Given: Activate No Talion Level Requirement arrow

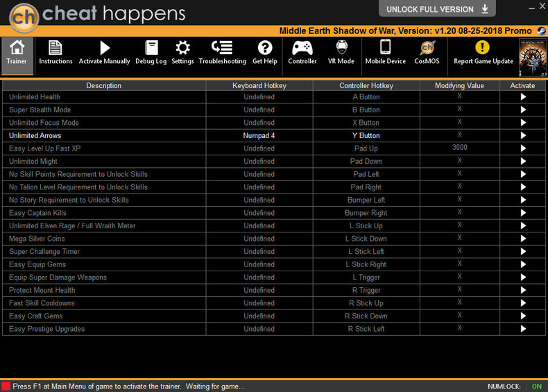Looking at the screenshot, I should point(523,187).
